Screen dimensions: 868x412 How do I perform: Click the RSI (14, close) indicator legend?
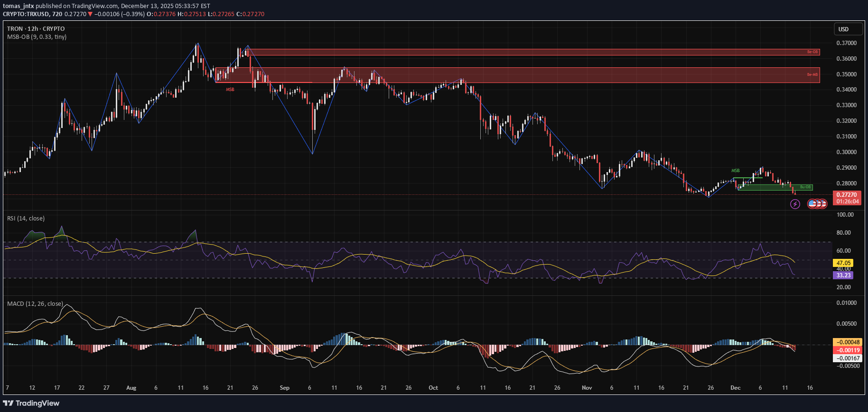[26, 219]
